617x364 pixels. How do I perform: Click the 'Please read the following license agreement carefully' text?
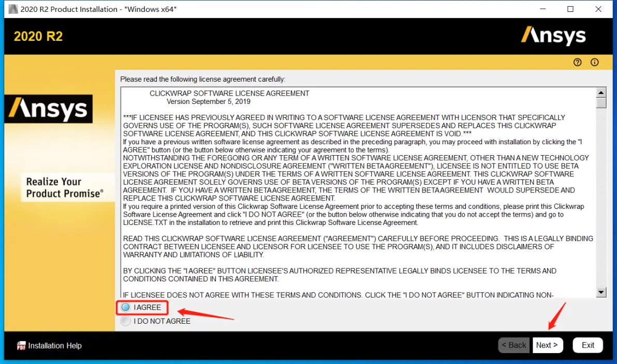(x=203, y=79)
